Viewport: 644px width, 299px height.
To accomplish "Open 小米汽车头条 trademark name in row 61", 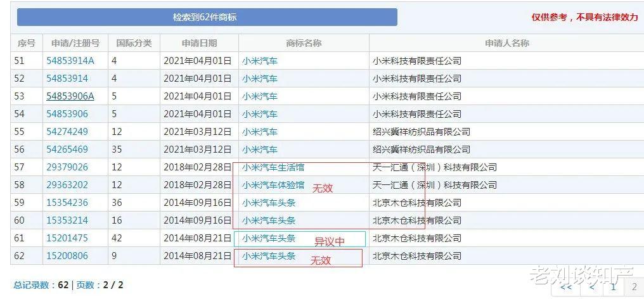I will (269, 238).
